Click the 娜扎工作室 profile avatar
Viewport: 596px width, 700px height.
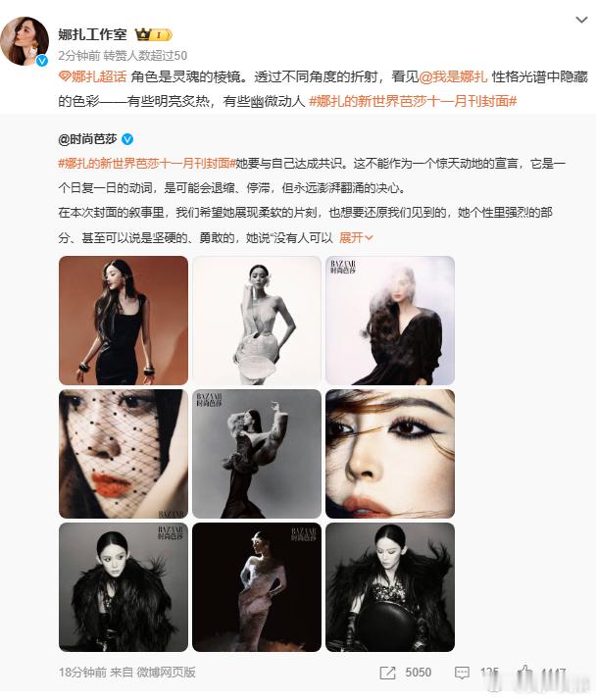point(25,41)
